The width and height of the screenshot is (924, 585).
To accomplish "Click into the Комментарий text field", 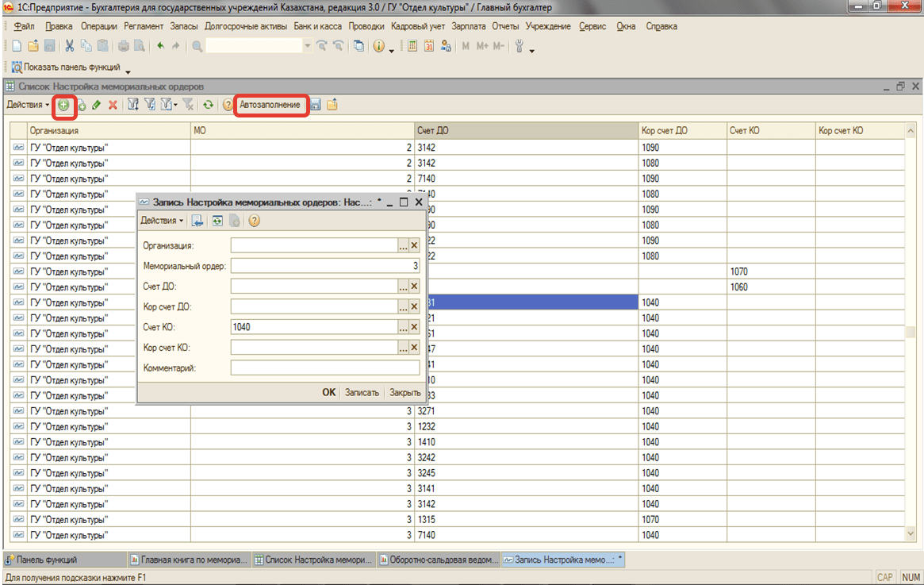I will (324, 368).
